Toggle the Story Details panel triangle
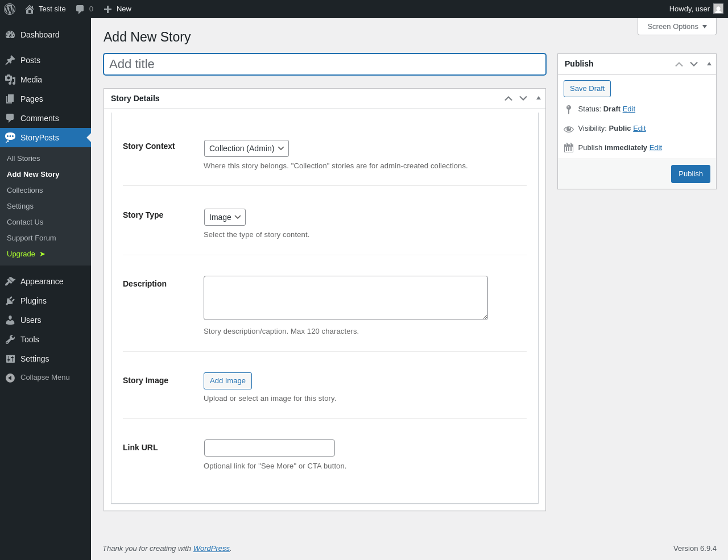The width and height of the screenshot is (728, 560). pyautogui.click(x=539, y=98)
